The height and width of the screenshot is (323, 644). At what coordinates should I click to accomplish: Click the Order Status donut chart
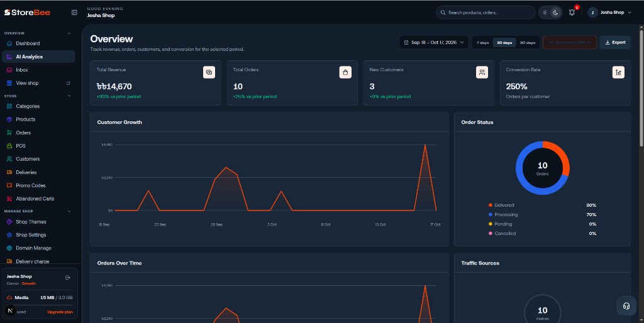point(543,168)
